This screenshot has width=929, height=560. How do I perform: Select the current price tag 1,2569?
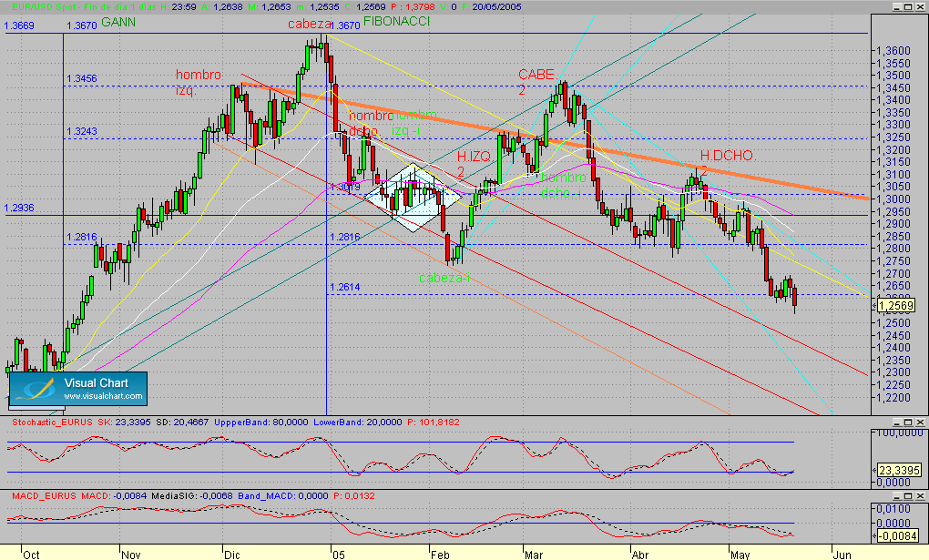(x=896, y=306)
